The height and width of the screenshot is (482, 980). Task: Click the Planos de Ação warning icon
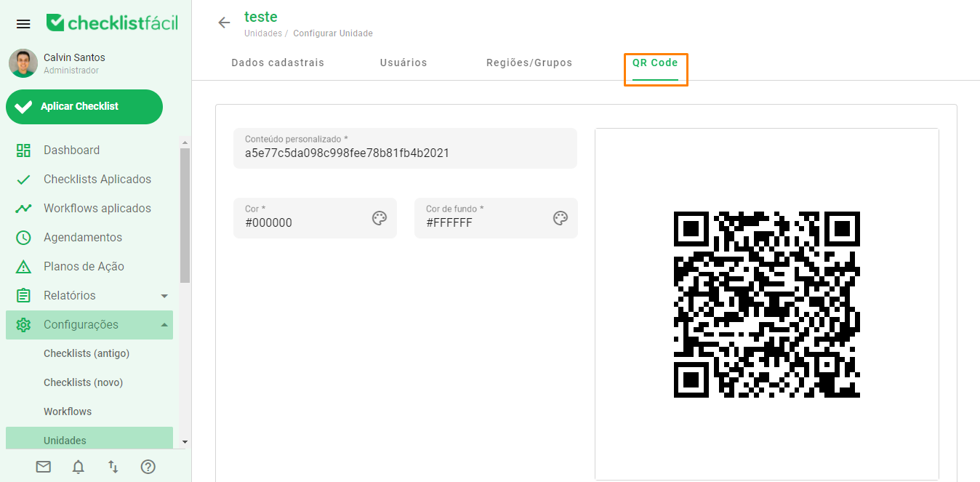coord(23,267)
